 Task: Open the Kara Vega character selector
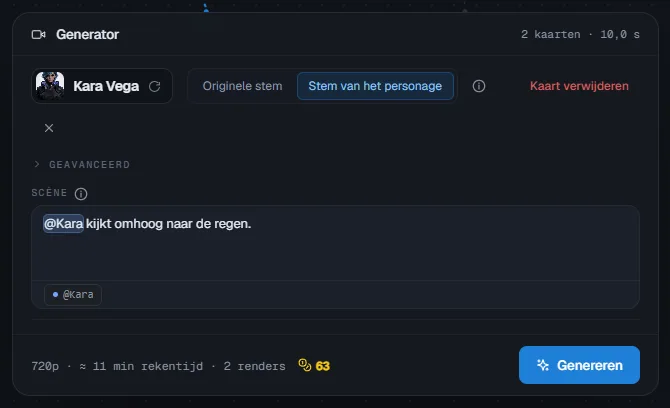(x=102, y=86)
